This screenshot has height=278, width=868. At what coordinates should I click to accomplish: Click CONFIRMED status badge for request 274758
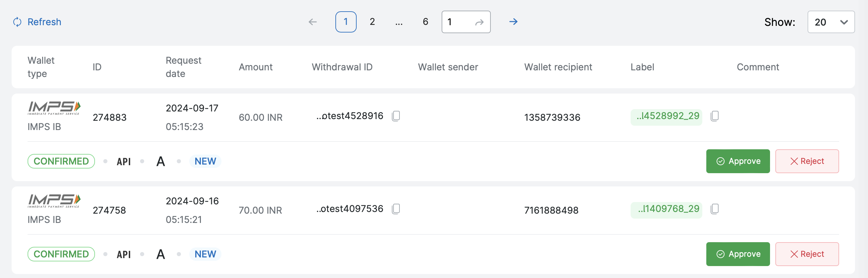(61, 254)
